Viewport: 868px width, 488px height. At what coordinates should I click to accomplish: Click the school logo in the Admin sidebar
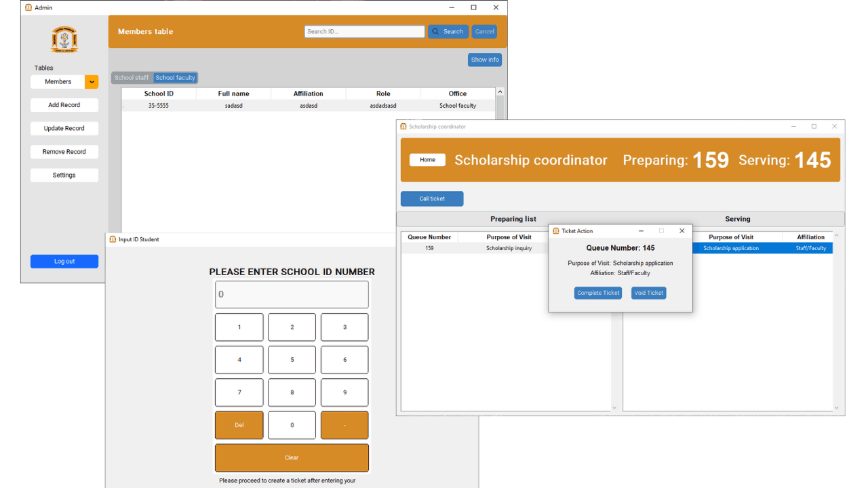click(x=64, y=39)
